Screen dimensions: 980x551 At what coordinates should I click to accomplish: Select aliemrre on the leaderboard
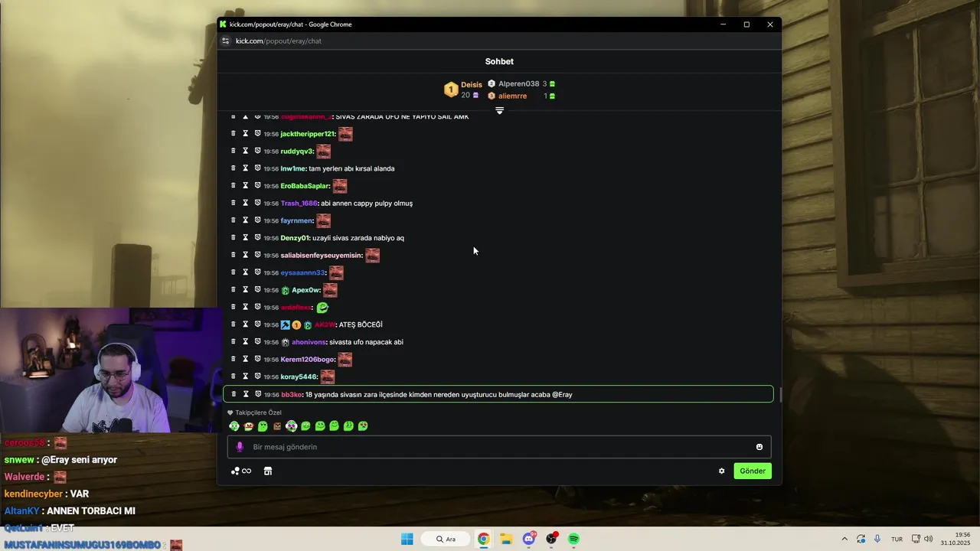pos(512,96)
